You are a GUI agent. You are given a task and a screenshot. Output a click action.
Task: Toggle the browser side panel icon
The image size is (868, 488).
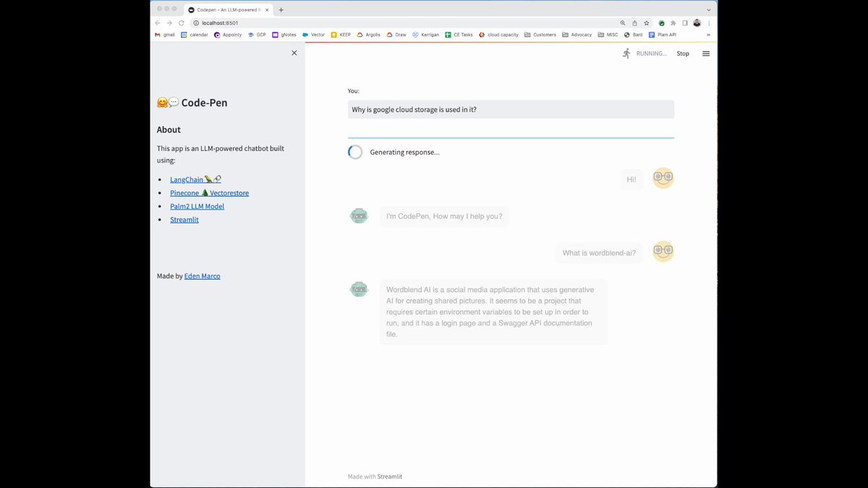pyautogui.click(x=685, y=22)
